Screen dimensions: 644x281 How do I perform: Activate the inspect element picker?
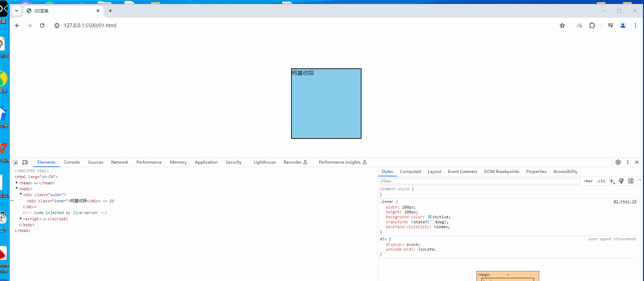[15, 162]
